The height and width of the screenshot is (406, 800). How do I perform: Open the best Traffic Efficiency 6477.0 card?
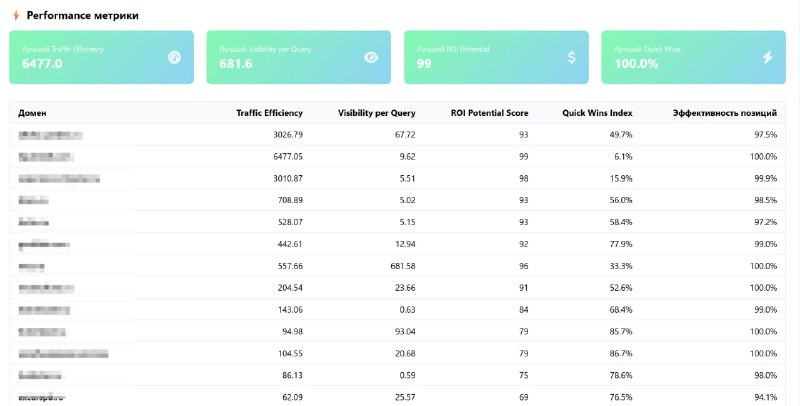[102, 57]
